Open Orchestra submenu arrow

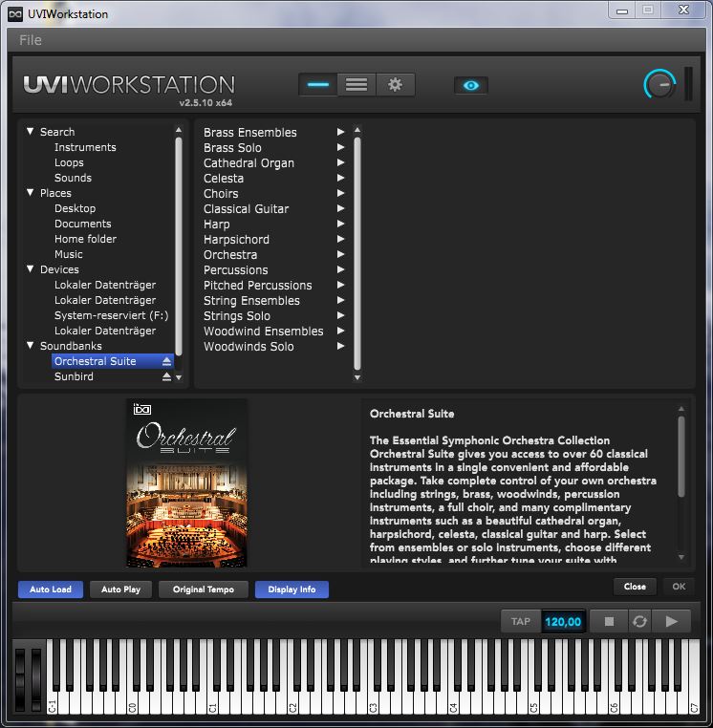tap(340, 254)
